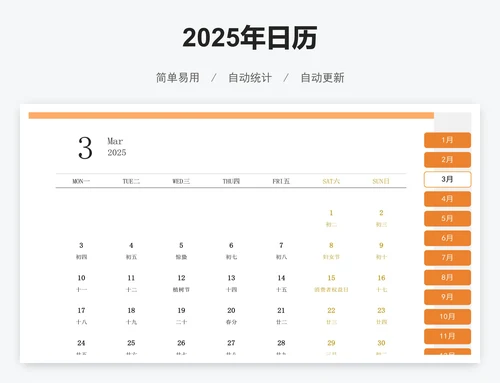The height and width of the screenshot is (383, 500).
Task: Click the 春分 note under date 20
Action: pyautogui.click(x=231, y=322)
